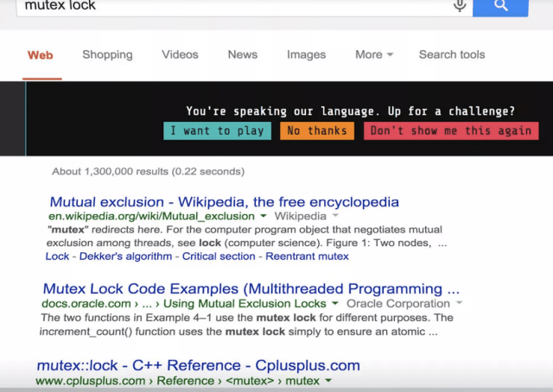The width and height of the screenshot is (553, 392).
Task: Click the About 1,300,000 results text
Action: coord(148,172)
